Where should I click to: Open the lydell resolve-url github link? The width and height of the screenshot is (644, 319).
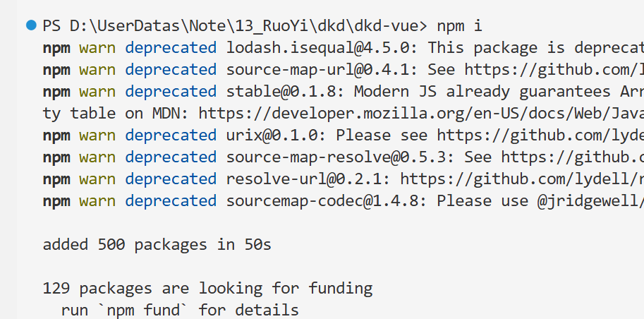(x=522, y=179)
